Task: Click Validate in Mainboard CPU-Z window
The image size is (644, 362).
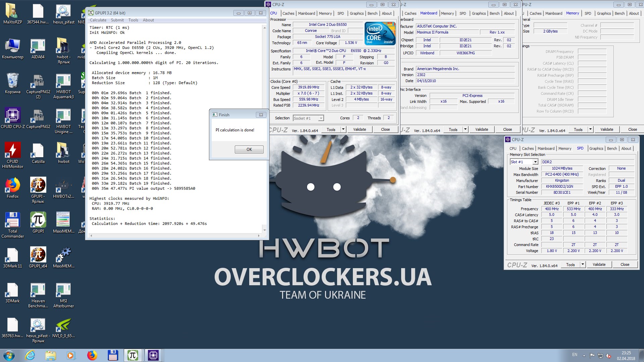Action: click(482, 129)
